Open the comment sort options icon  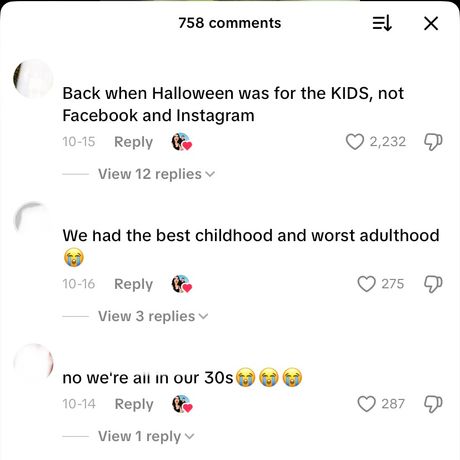[382, 24]
